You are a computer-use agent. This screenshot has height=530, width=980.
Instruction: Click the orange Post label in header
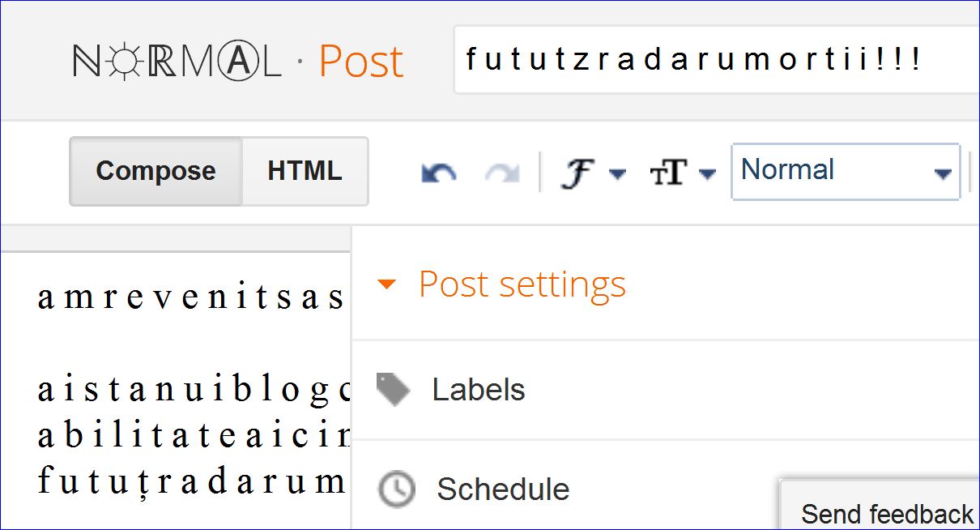(x=360, y=62)
